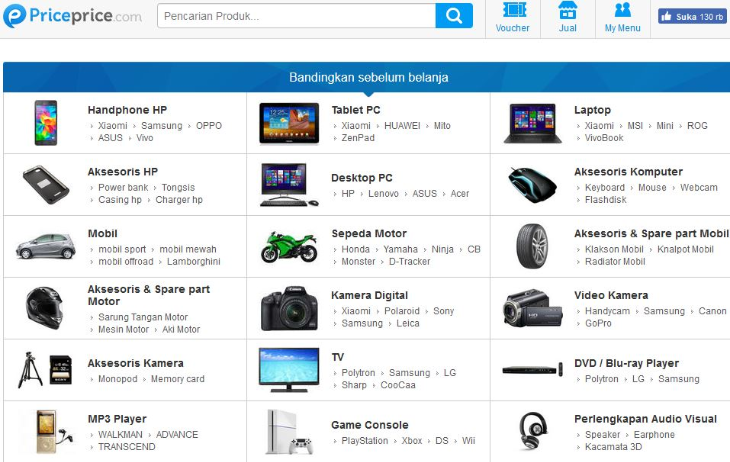Select ROG under Laptop
The height and width of the screenshot is (462, 730).
click(697, 126)
